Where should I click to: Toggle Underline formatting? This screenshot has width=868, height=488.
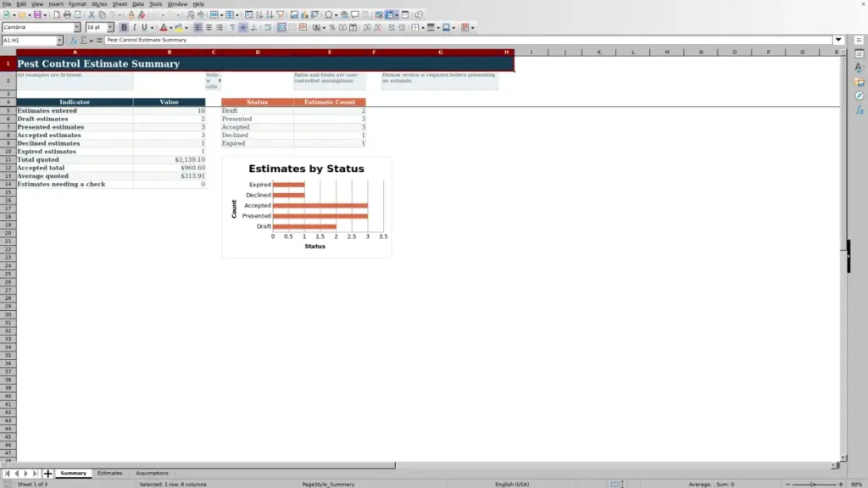[x=144, y=27]
